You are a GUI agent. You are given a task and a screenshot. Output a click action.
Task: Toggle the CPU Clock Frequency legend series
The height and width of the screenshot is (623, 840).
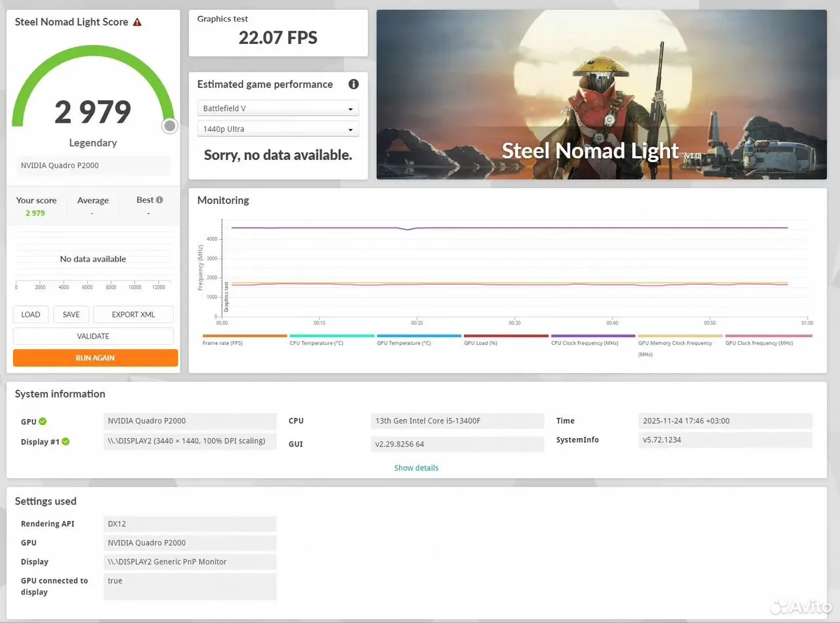pyautogui.click(x=593, y=340)
